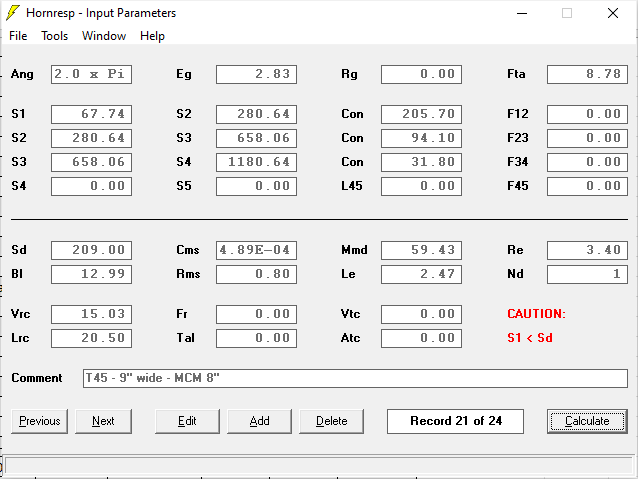Focus the Cms field showing 4.89E-04
The width and height of the screenshot is (638, 479).
(x=256, y=250)
